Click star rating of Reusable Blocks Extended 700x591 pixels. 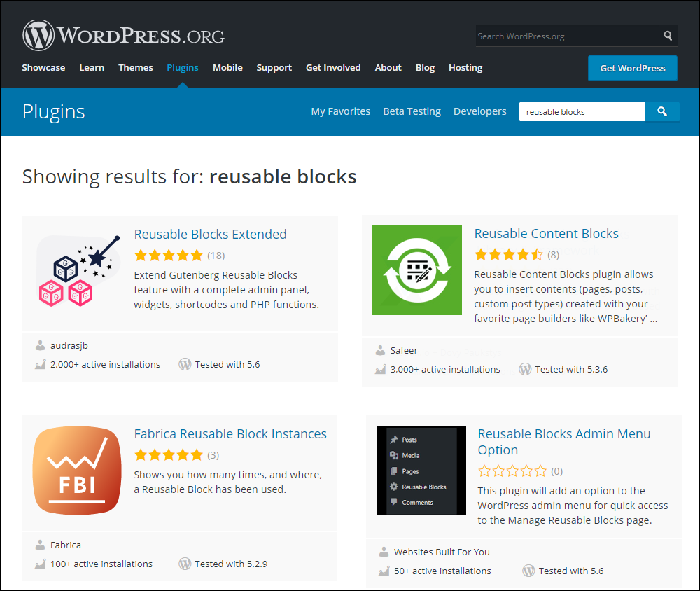(169, 256)
